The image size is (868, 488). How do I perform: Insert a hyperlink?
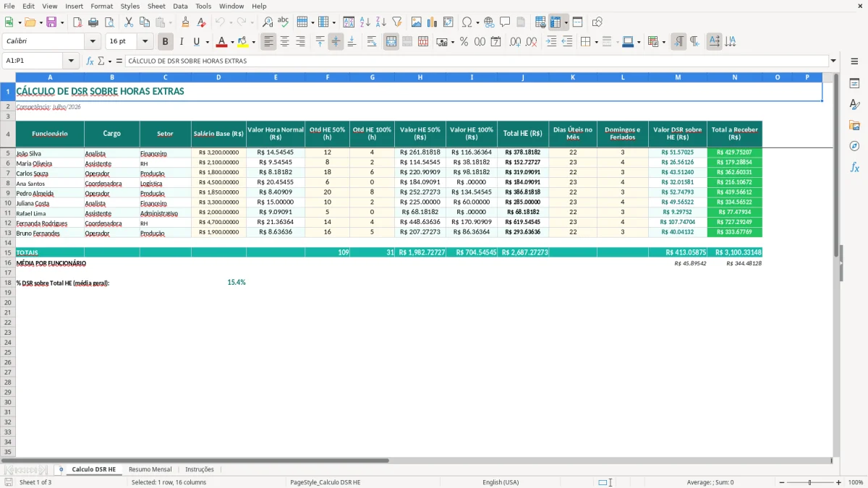[x=489, y=22]
